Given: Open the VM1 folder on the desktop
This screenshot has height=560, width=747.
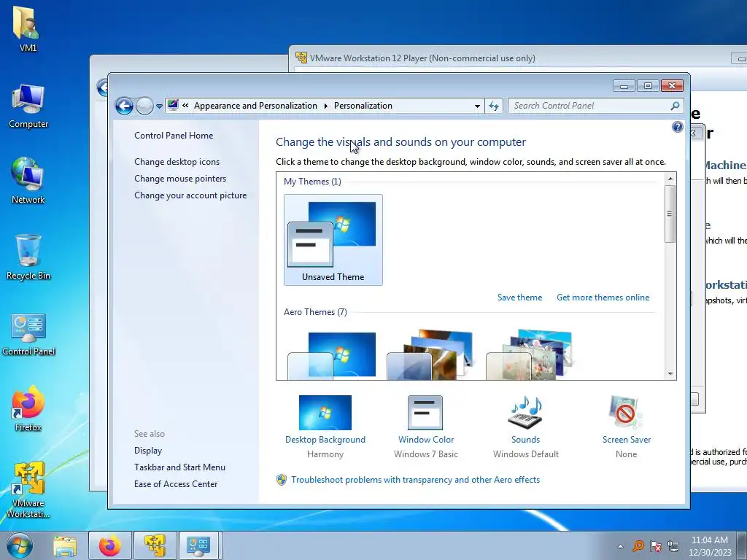Looking at the screenshot, I should coord(28,28).
